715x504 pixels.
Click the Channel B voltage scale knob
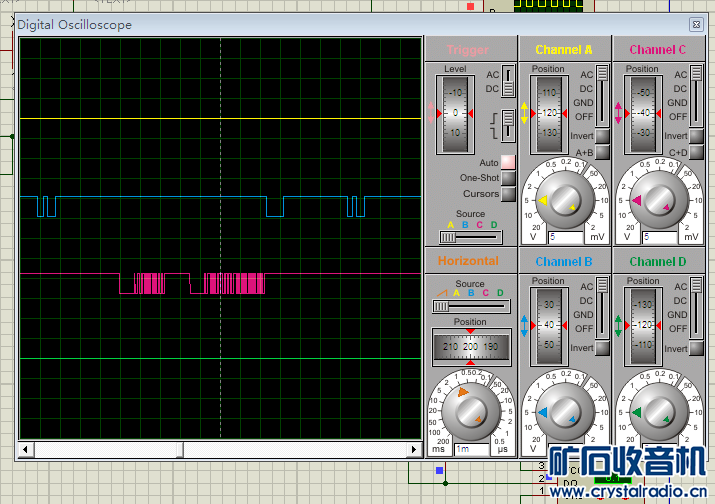(x=563, y=411)
